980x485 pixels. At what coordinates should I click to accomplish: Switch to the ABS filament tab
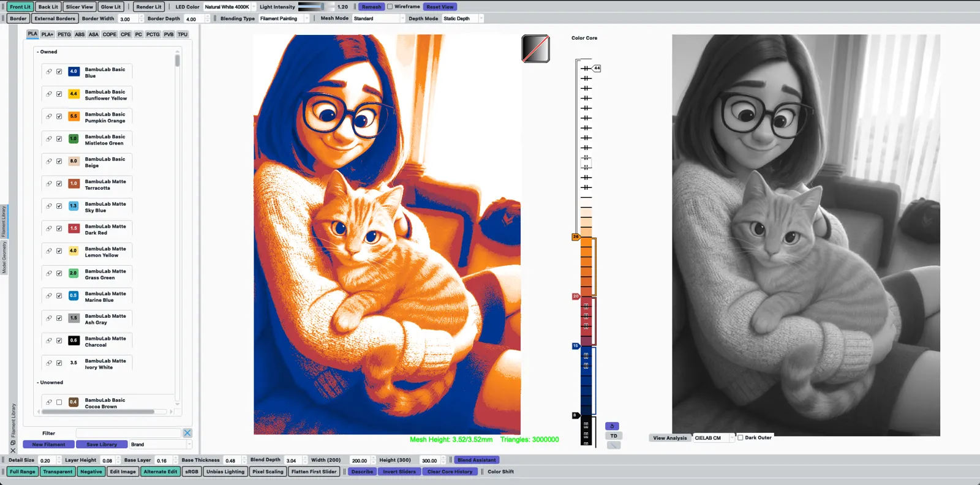pyautogui.click(x=80, y=34)
